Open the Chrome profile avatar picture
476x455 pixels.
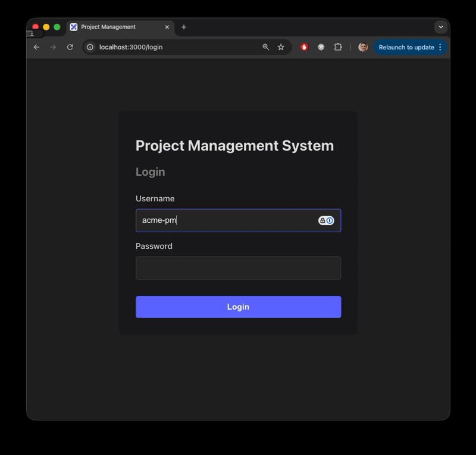tap(363, 47)
